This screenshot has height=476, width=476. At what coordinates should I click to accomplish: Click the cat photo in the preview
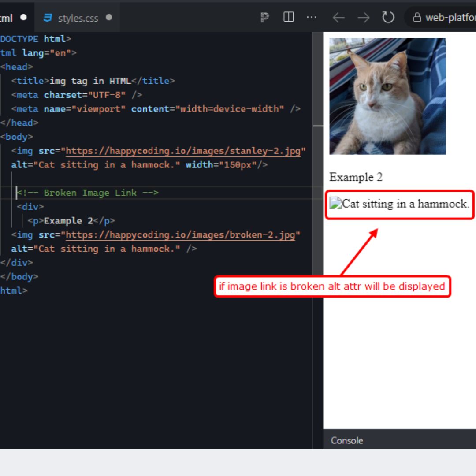(x=387, y=96)
